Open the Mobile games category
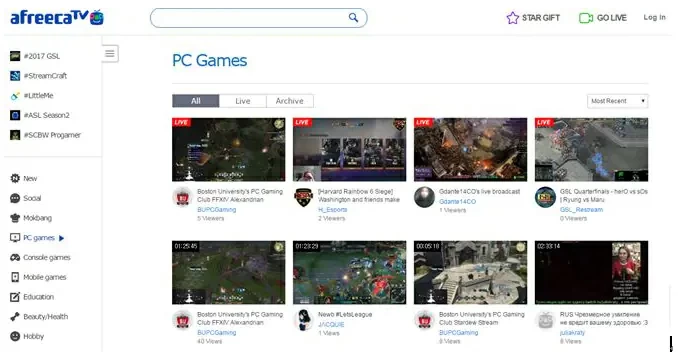This screenshot has height=363, width=678. pos(45,277)
